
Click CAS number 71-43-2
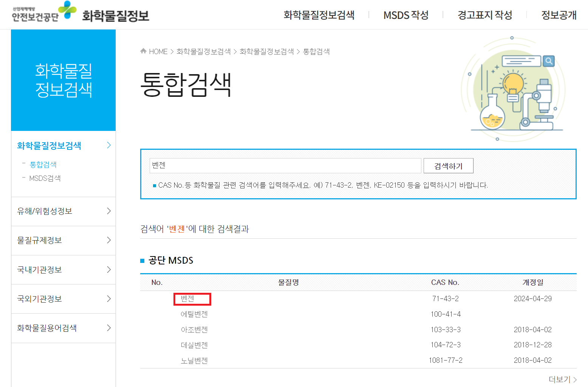(446, 298)
